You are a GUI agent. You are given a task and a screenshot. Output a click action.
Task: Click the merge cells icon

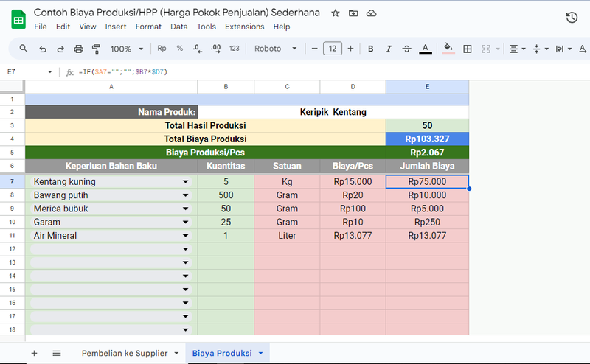coord(486,49)
